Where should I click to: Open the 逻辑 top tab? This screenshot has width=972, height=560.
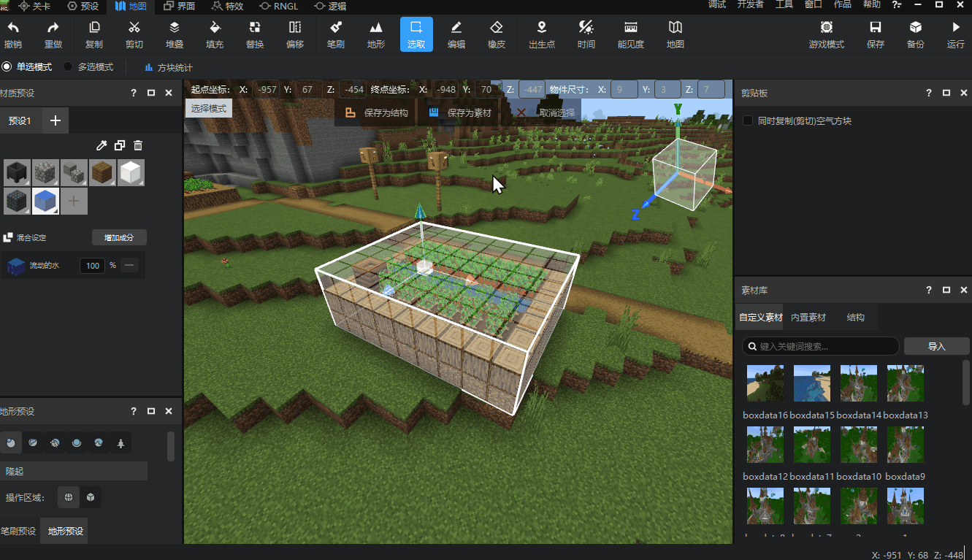pos(330,6)
